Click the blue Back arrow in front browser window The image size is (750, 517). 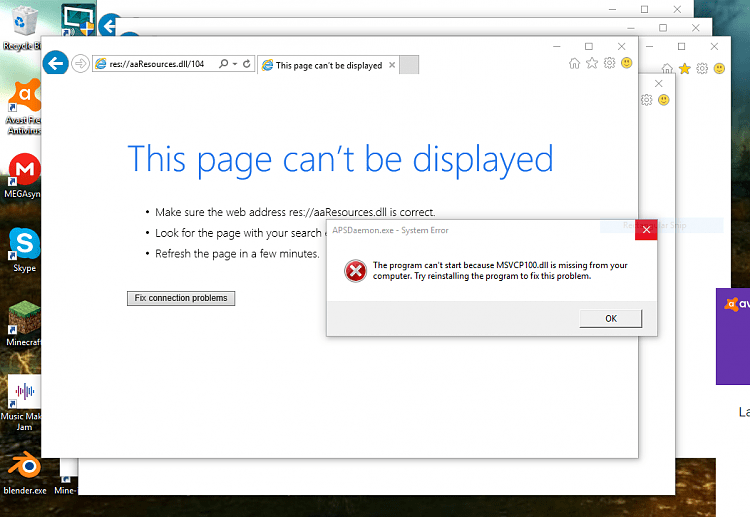56,64
